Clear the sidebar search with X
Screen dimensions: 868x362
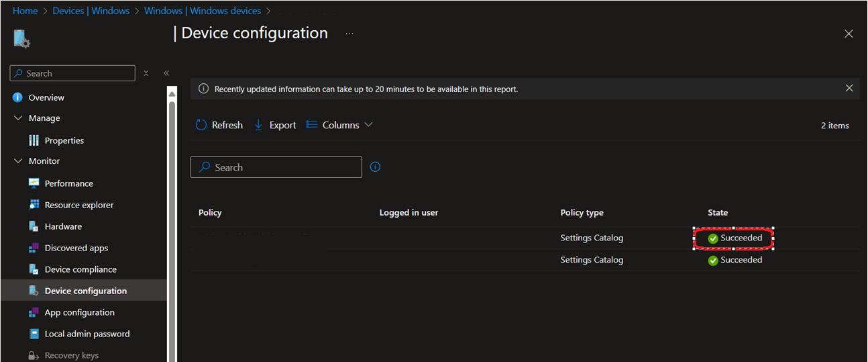point(146,73)
